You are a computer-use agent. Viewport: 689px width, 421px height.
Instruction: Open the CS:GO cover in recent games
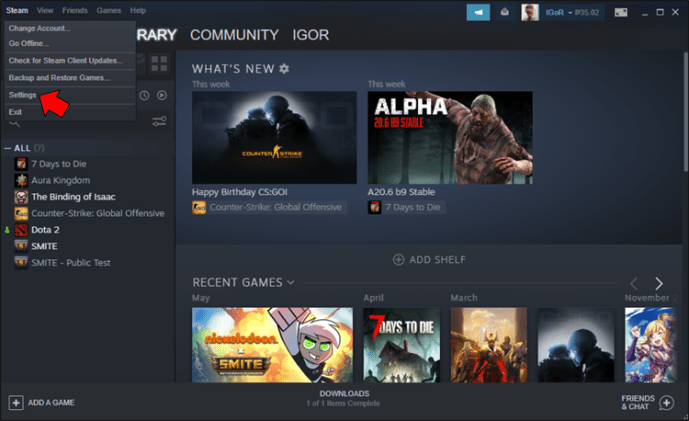[x=576, y=345]
